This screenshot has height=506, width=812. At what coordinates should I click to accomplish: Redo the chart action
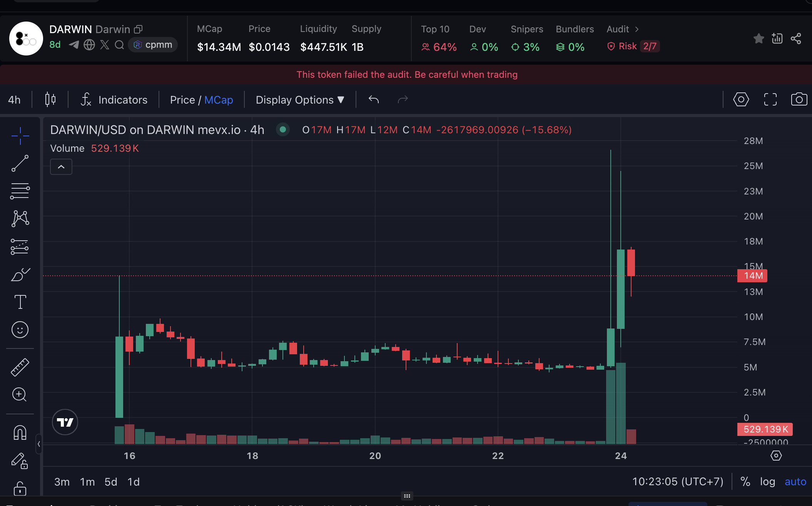[403, 100]
